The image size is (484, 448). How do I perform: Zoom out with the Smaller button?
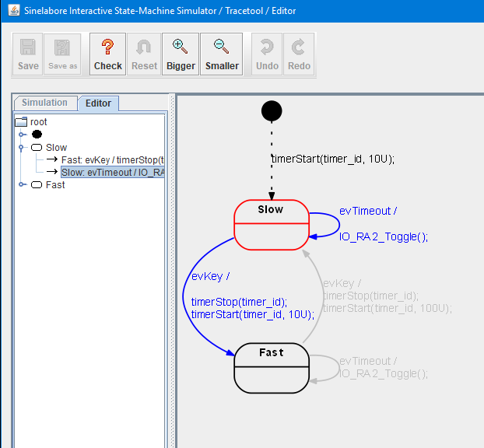pyautogui.click(x=222, y=54)
